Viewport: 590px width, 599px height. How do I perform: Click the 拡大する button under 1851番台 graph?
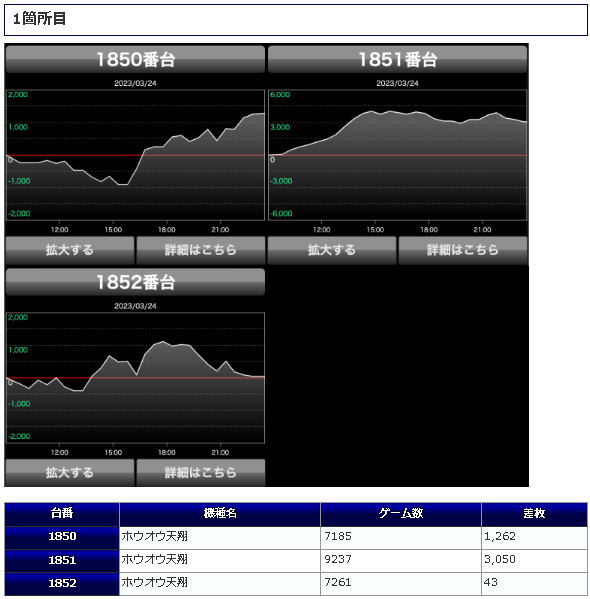point(332,250)
